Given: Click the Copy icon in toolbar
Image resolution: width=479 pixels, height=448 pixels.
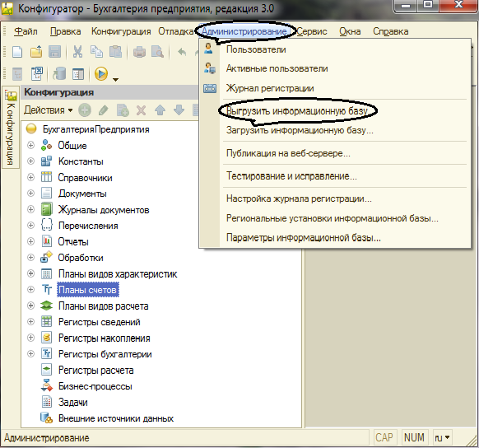Looking at the screenshot, I should tap(96, 52).
